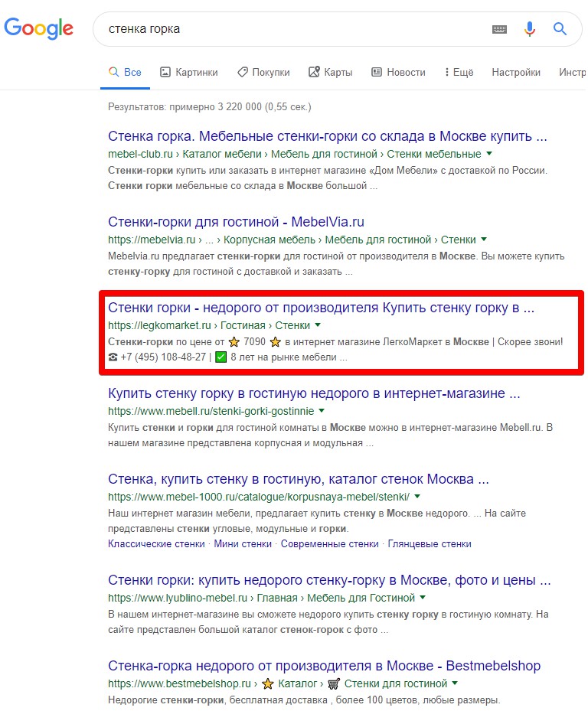Expand the 'Ещё' menu
Image resolution: width=588 pixels, height=711 pixels.
click(x=459, y=72)
